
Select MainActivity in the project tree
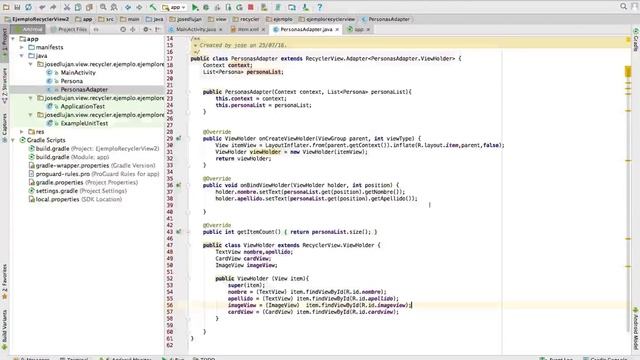[78, 73]
